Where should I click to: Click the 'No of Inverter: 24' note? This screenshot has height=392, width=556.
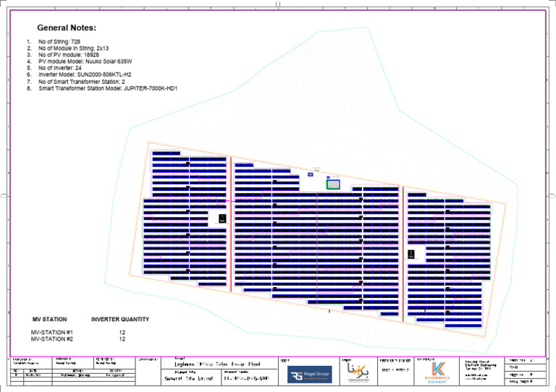point(60,68)
